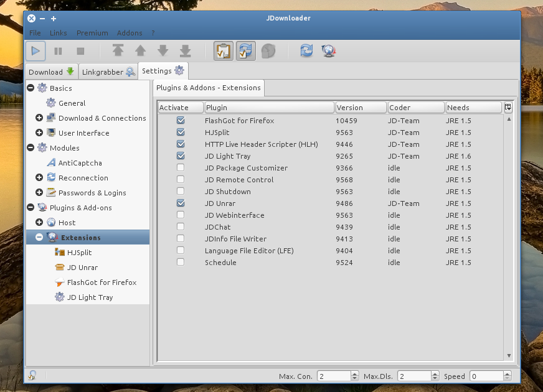Click the Reconnection icon in tree
The image size is (543, 392).
(x=51, y=177)
